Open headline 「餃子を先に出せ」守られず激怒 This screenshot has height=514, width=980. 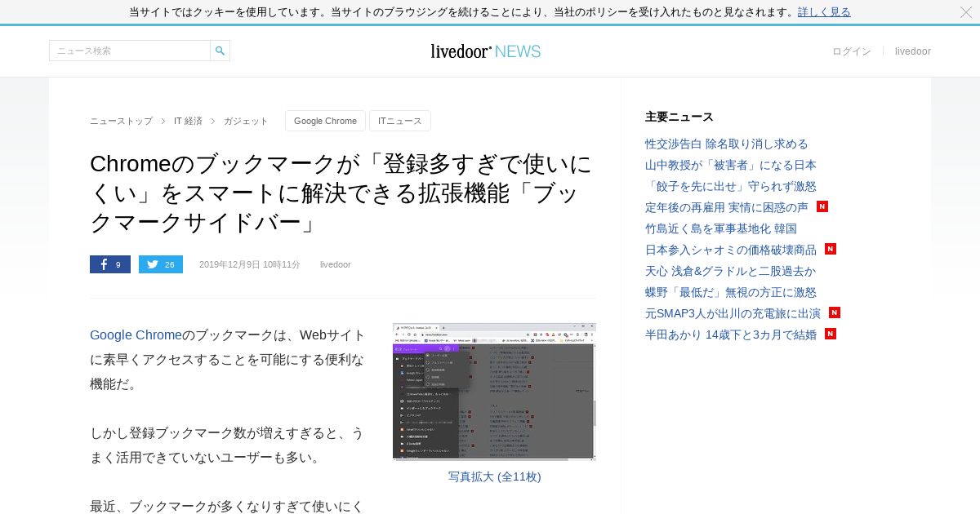click(x=731, y=186)
